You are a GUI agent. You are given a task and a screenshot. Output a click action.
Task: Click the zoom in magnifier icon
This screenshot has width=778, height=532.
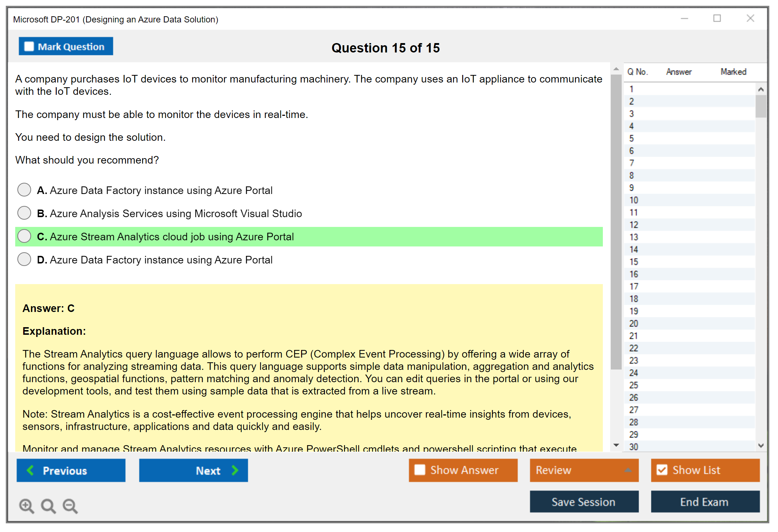(x=26, y=506)
